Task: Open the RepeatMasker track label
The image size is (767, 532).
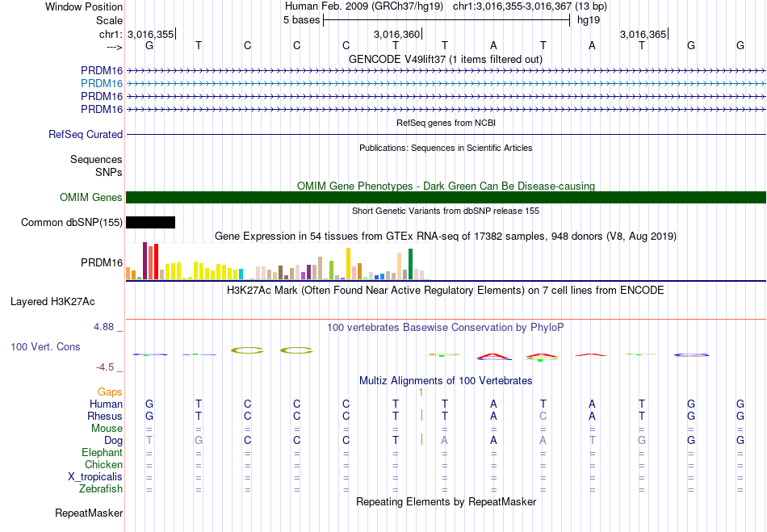Action: pyautogui.click(x=89, y=513)
